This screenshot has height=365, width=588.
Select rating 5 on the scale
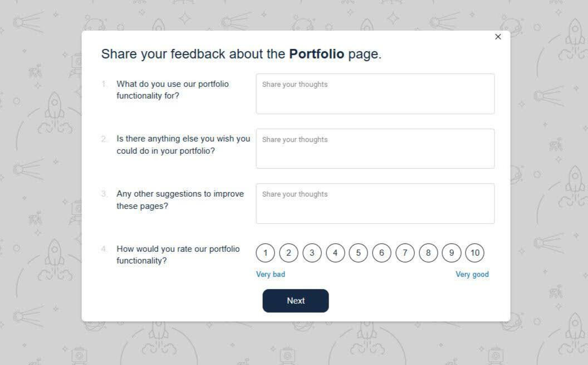358,253
